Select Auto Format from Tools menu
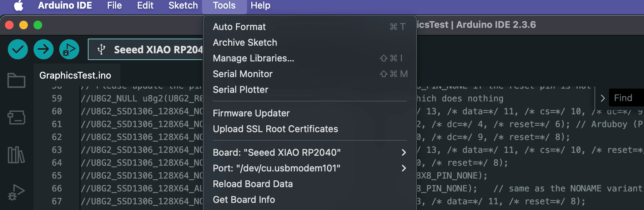 coord(239,27)
